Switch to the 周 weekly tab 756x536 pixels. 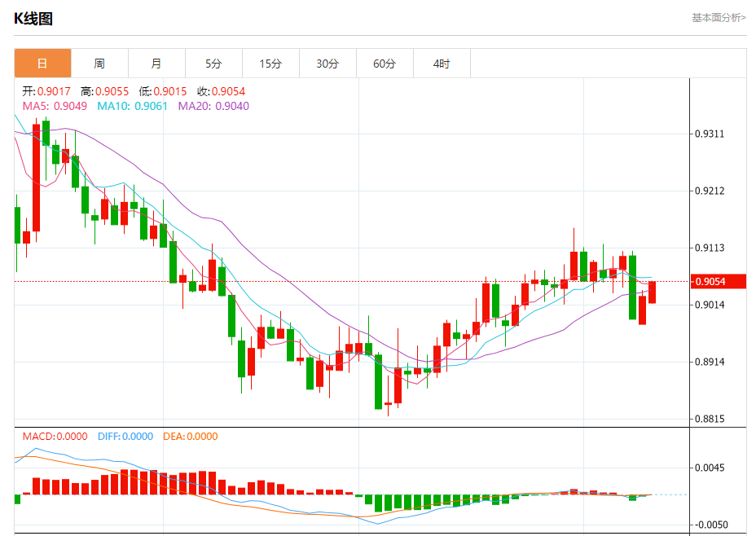[100, 64]
